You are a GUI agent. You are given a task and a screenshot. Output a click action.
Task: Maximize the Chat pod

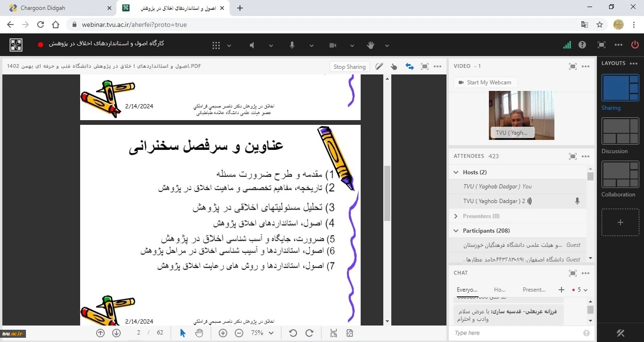coord(573,273)
